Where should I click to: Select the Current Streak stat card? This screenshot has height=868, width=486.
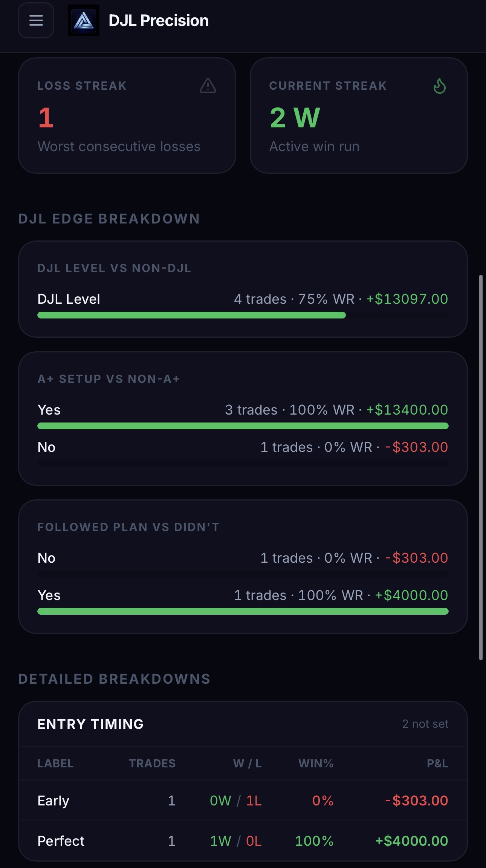(x=358, y=115)
